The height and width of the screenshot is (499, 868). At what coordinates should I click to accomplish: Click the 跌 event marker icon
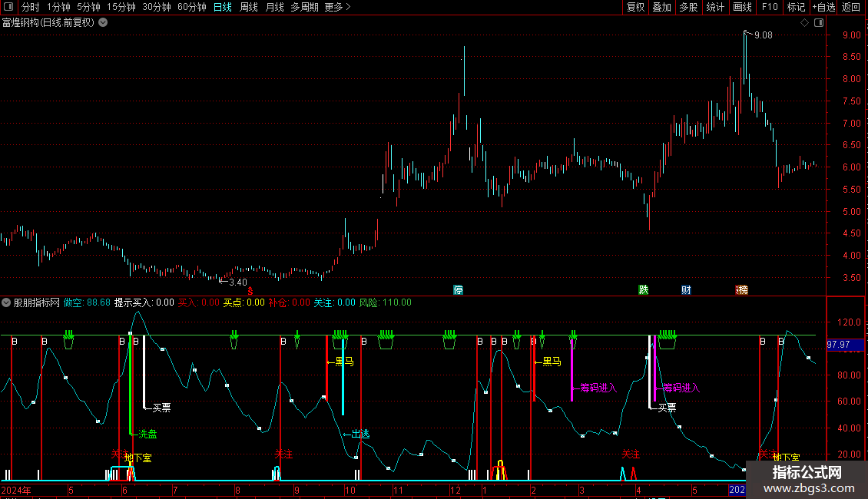(643, 289)
